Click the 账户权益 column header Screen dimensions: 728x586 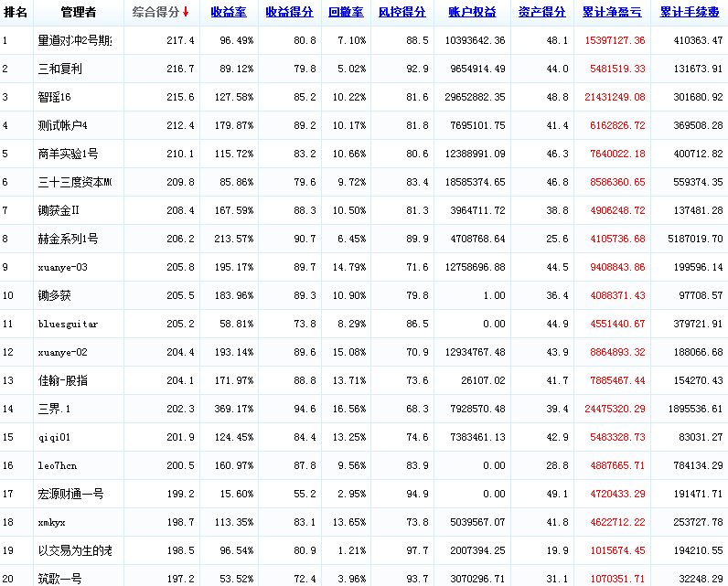point(472,12)
